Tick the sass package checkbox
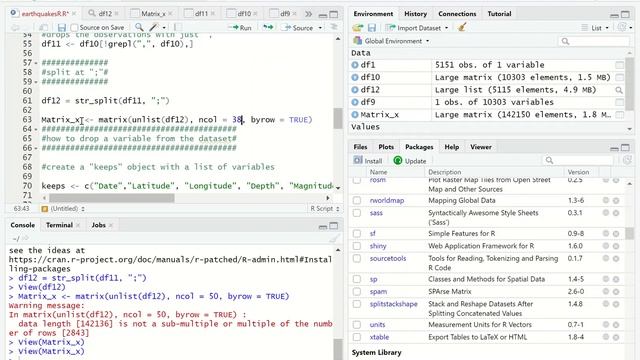Viewport: 640px width, 360px height. coord(357,213)
